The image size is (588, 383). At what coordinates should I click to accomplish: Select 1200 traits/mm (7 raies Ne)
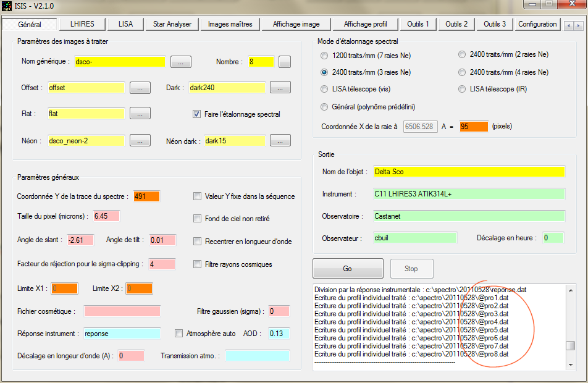325,56
